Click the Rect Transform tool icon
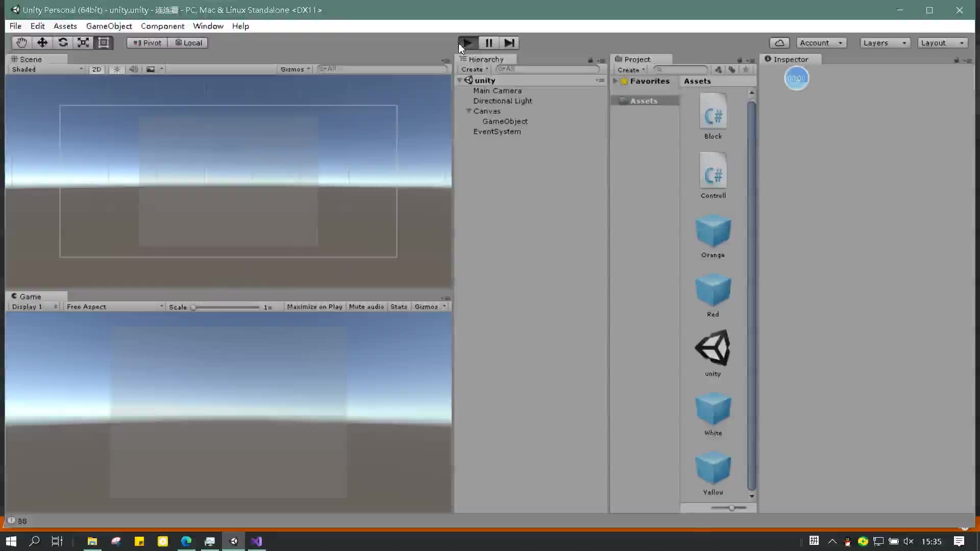980x551 pixels. pos(104,42)
